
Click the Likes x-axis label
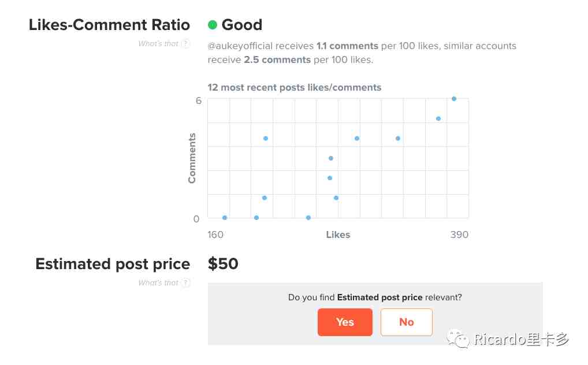pos(338,234)
